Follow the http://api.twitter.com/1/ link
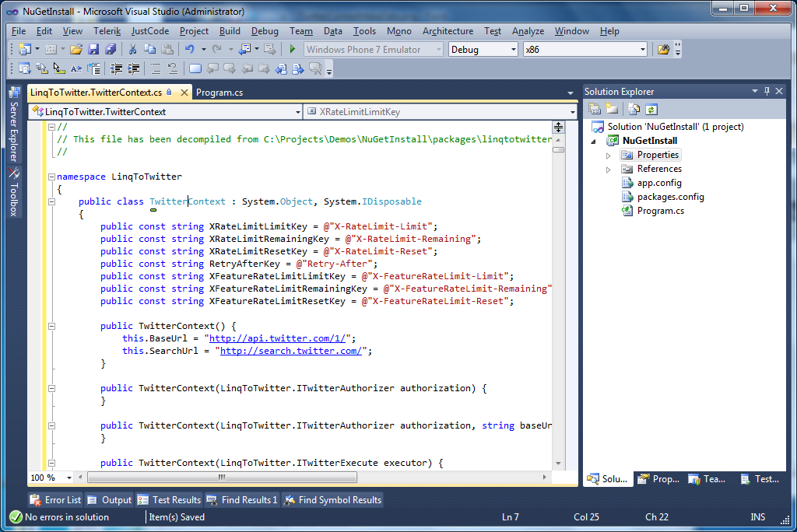The image size is (797, 532). click(x=278, y=338)
